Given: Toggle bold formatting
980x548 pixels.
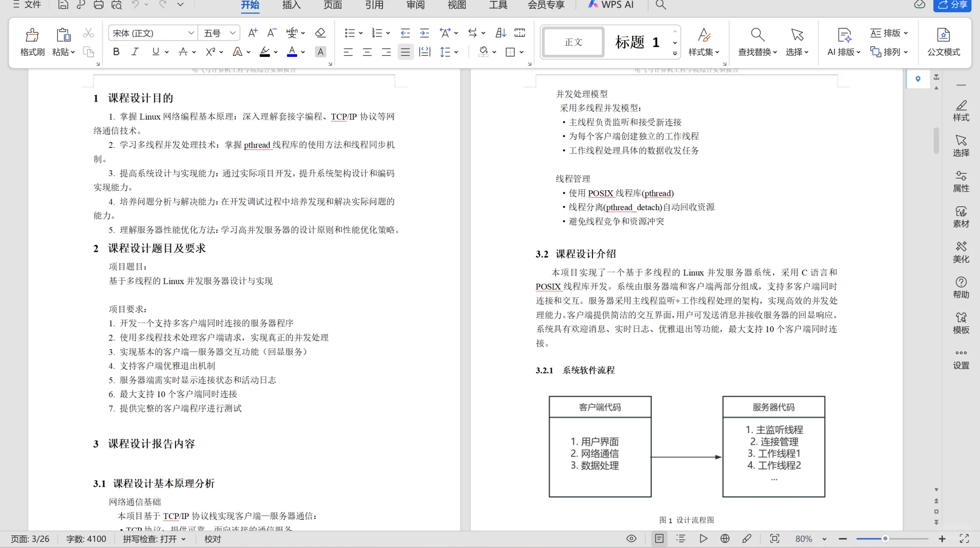Looking at the screenshot, I should (116, 52).
